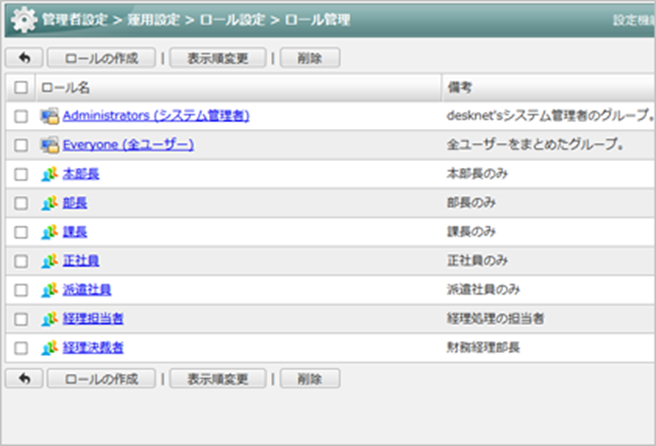
Task: Click the top 表示順変更 button
Action: (x=217, y=58)
